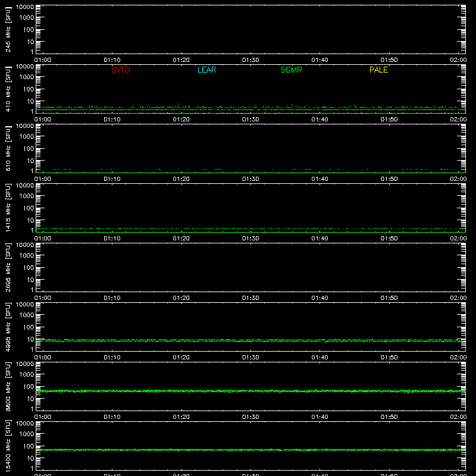This screenshot has width=476, height=476.
Task: Click the 10000 y-axis label of 245 MHz panel
Action: pyautogui.click(x=25, y=7)
